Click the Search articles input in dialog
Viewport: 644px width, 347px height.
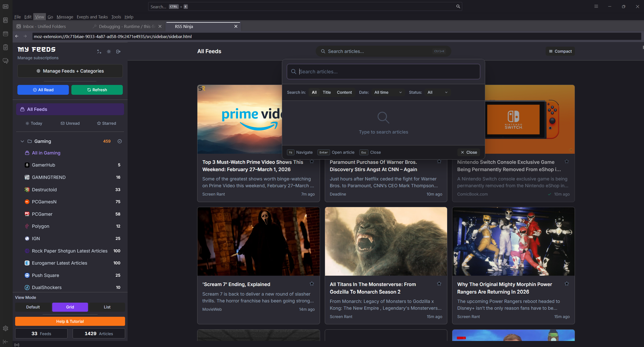pyautogui.click(x=383, y=72)
